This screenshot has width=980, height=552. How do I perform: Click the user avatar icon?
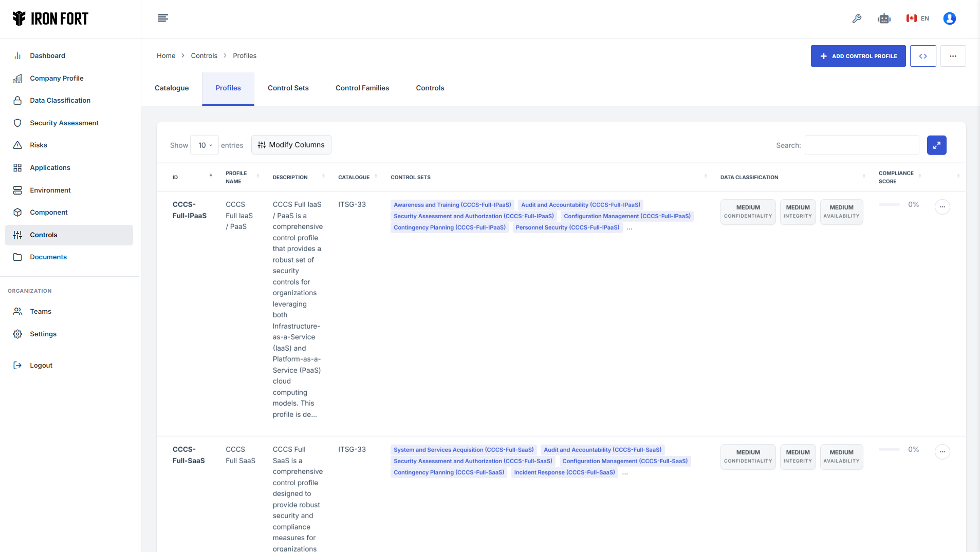[949, 18]
